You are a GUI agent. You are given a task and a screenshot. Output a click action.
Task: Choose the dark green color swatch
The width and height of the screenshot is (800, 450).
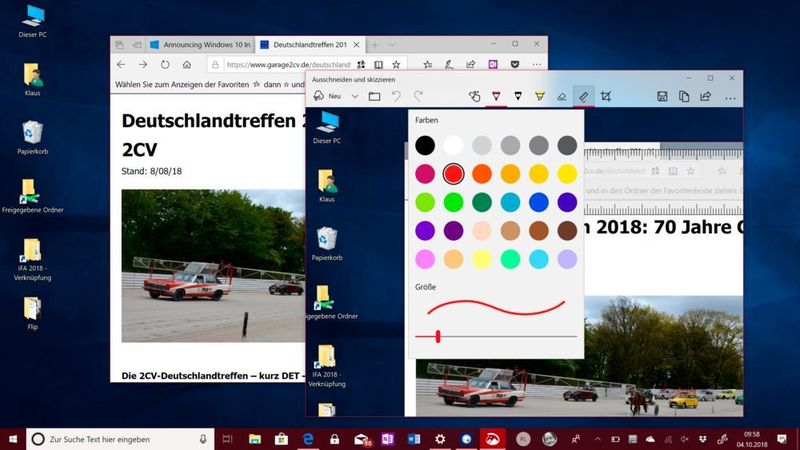pyautogui.click(x=482, y=203)
